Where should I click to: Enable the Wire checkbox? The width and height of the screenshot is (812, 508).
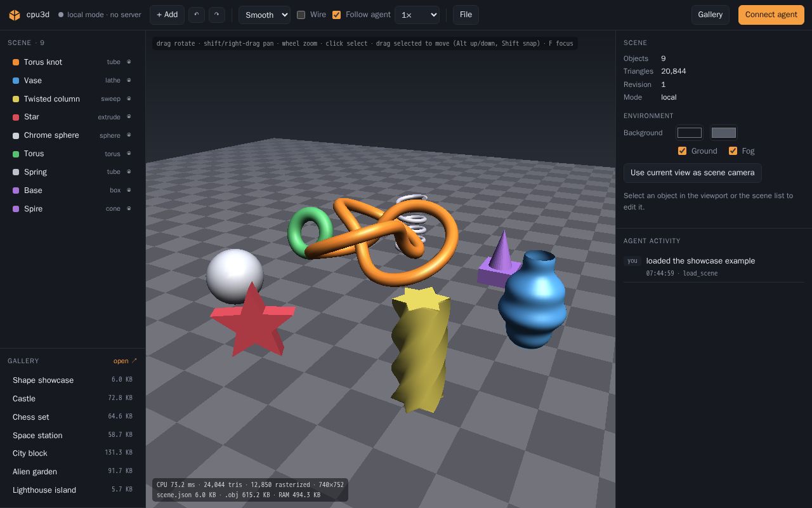point(301,15)
